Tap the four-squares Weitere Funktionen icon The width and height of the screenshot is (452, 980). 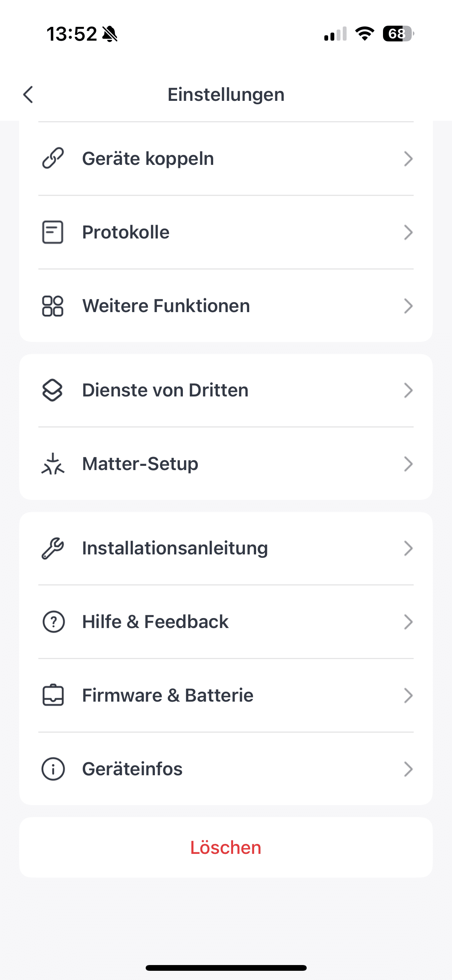[x=53, y=306]
